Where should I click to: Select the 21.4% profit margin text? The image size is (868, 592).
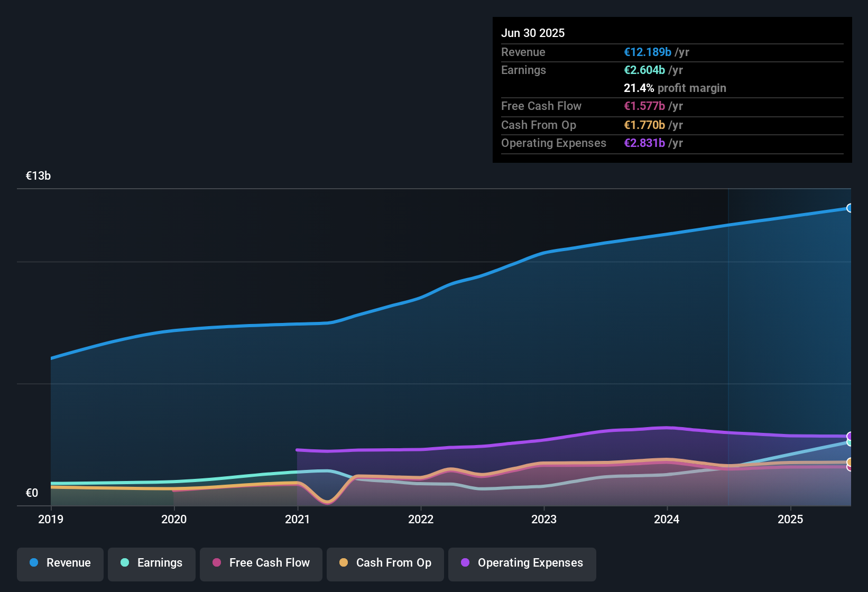[675, 88]
